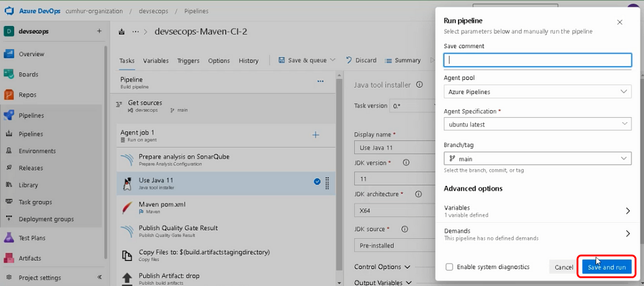Select Prepare analysis on SonarQube task
This screenshot has width=644, height=286.
(225, 160)
